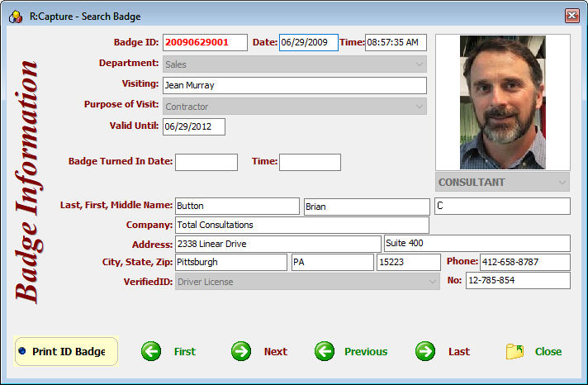Click the green arrow icon beside Previous
The height and width of the screenshot is (385, 588).
[325, 351]
